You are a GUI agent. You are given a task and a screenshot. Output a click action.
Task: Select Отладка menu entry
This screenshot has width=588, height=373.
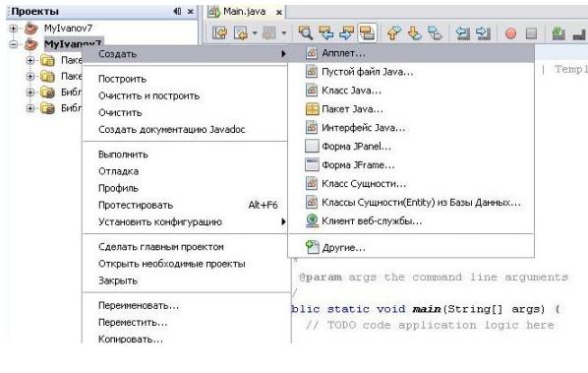click(185, 171)
